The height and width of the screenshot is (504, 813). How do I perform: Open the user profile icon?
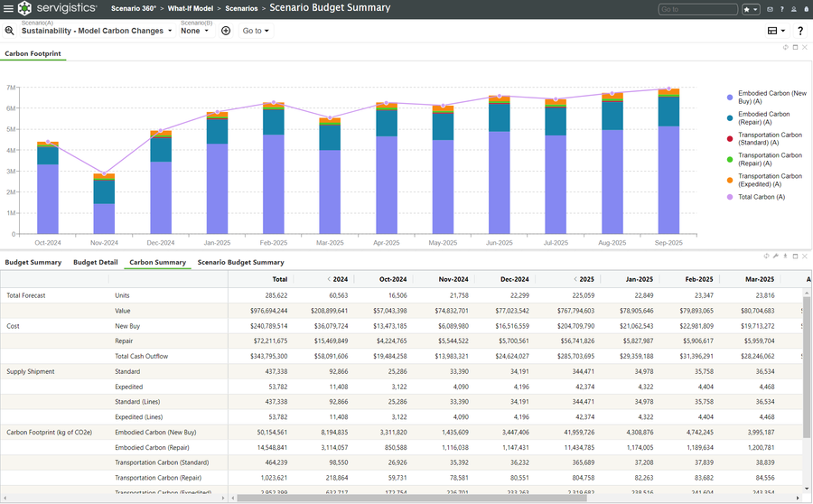click(794, 9)
